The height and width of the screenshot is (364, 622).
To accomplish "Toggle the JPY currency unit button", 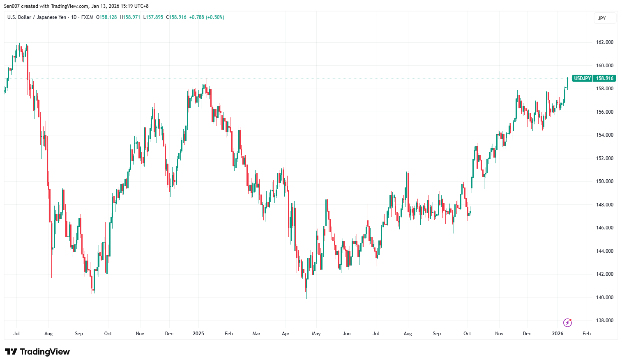I will (x=604, y=18).
